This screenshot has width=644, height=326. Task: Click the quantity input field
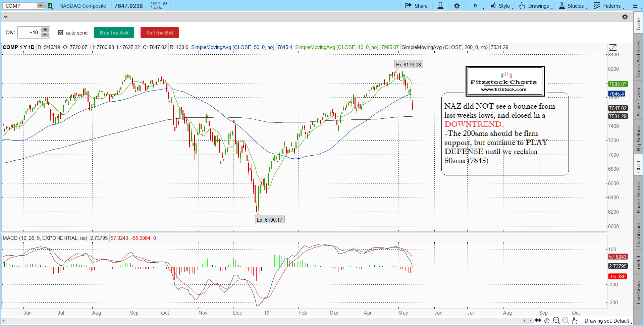click(x=29, y=33)
